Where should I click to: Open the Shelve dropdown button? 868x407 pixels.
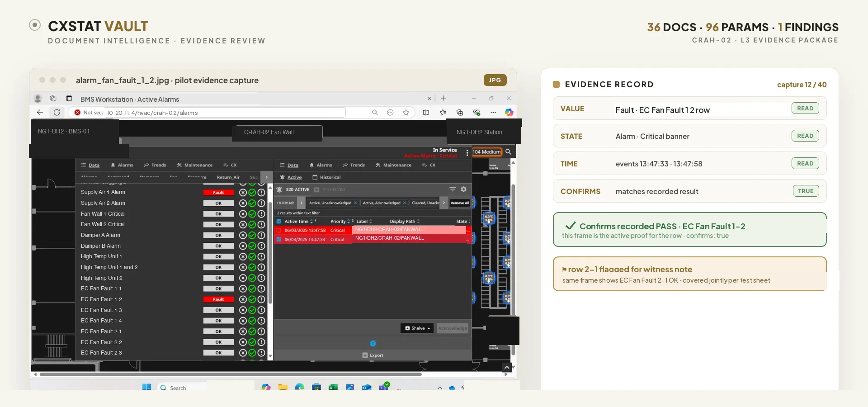[x=417, y=328]
